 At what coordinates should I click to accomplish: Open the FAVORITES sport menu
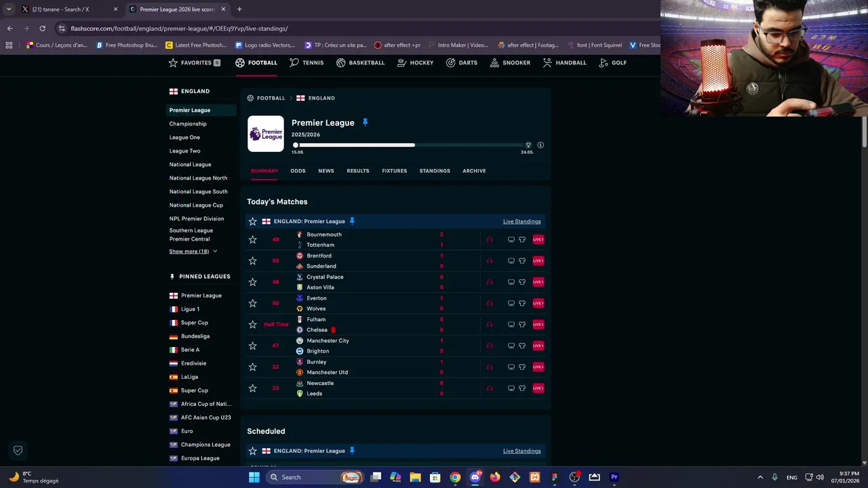(195, 62)
